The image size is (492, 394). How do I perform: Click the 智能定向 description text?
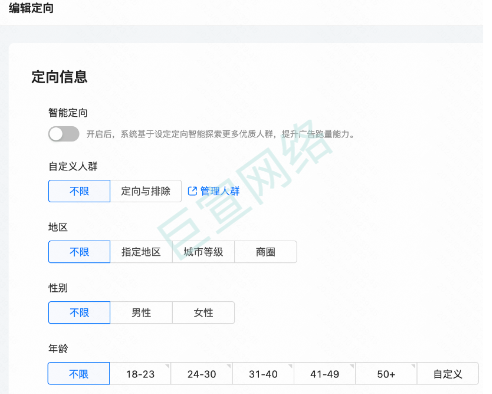point(220,134)
